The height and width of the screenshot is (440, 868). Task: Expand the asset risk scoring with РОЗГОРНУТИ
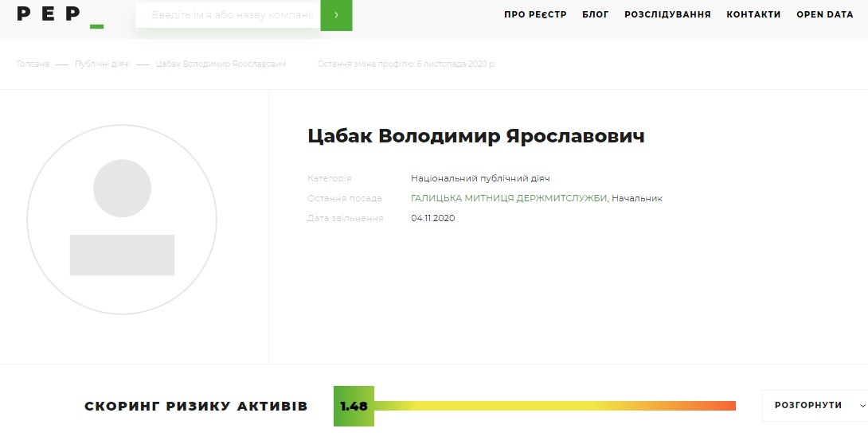tap(807, 406)
